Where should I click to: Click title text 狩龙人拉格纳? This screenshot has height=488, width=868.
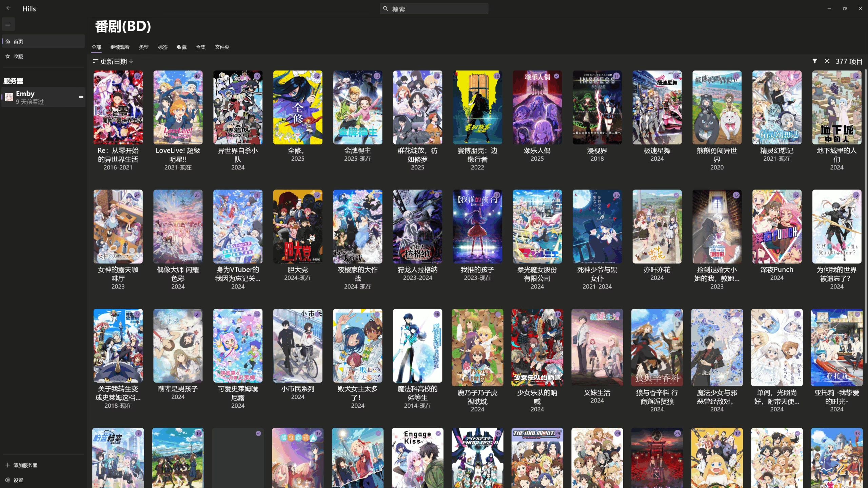tap(417, 270)
